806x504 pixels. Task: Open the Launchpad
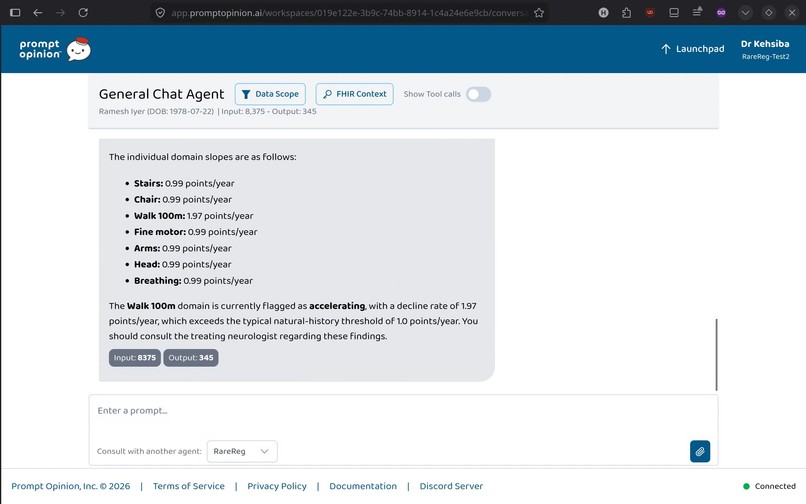coord(692,49)
